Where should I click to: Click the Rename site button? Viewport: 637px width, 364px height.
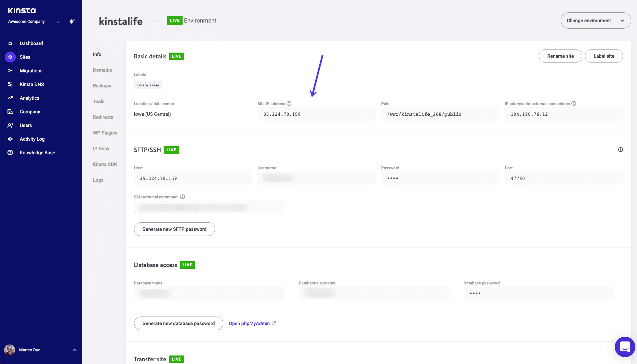pyautogui.click(x=560, y=56)
